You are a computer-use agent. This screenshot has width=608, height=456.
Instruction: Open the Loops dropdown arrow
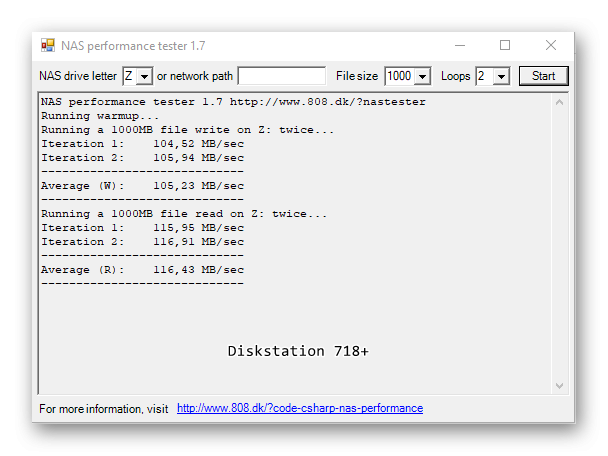tap(501, 76)
